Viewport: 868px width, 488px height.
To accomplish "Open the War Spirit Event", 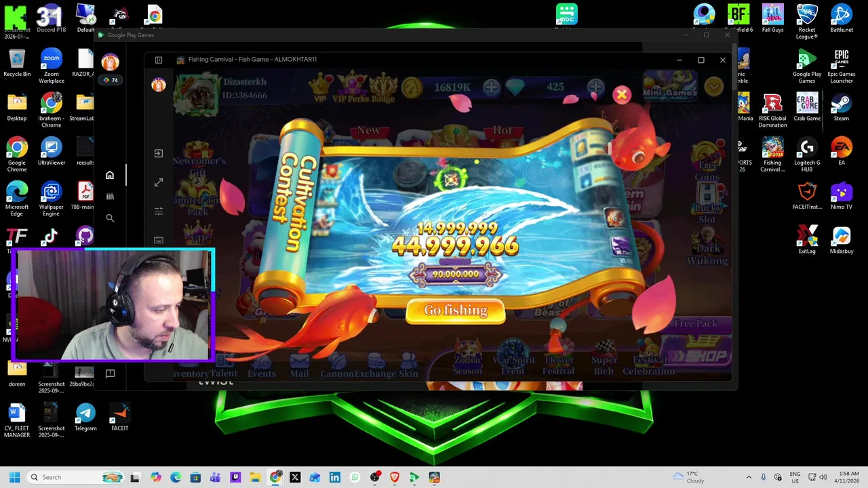I will (x=513, y=358).
